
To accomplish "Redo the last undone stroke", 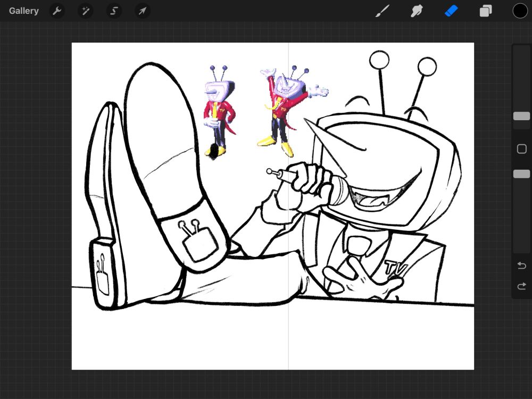I will click(x=521, y=287).
